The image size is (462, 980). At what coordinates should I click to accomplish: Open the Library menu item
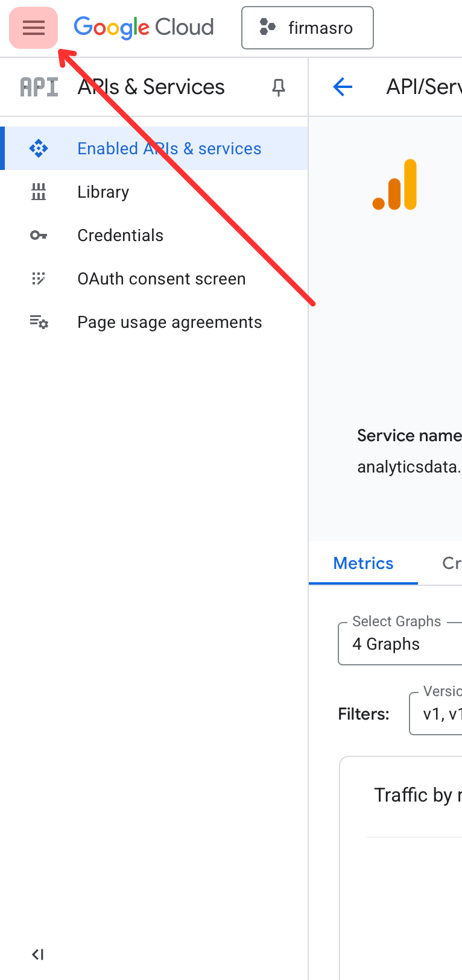pyautogui.click(x=154, y=192)
